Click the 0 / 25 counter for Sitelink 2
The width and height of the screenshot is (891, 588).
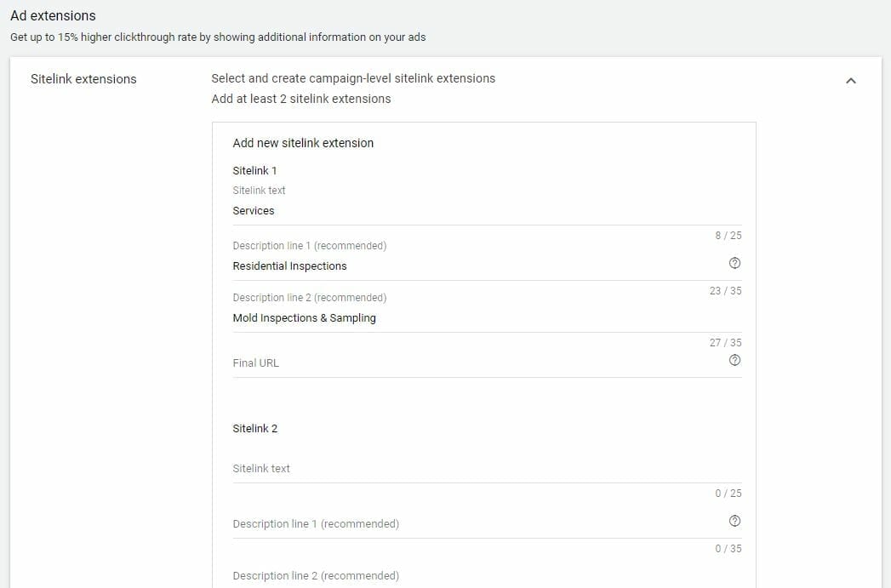click(728, 493)
